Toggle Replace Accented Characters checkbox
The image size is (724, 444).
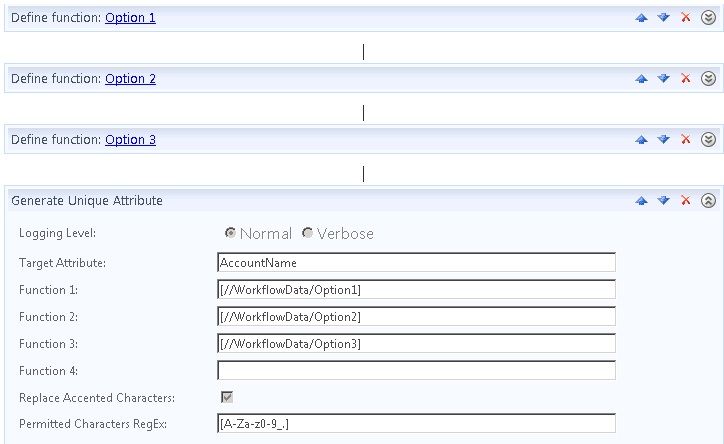pyautogui.click(x=227, y=397)
